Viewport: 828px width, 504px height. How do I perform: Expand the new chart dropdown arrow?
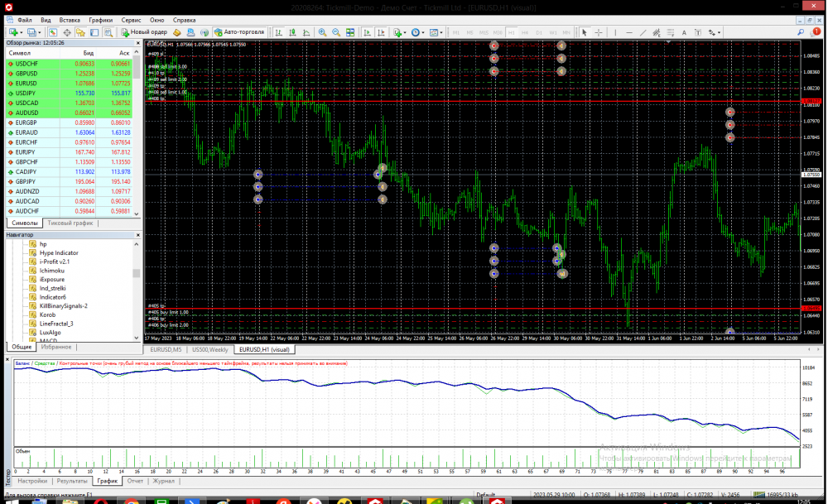pos(22,32)
